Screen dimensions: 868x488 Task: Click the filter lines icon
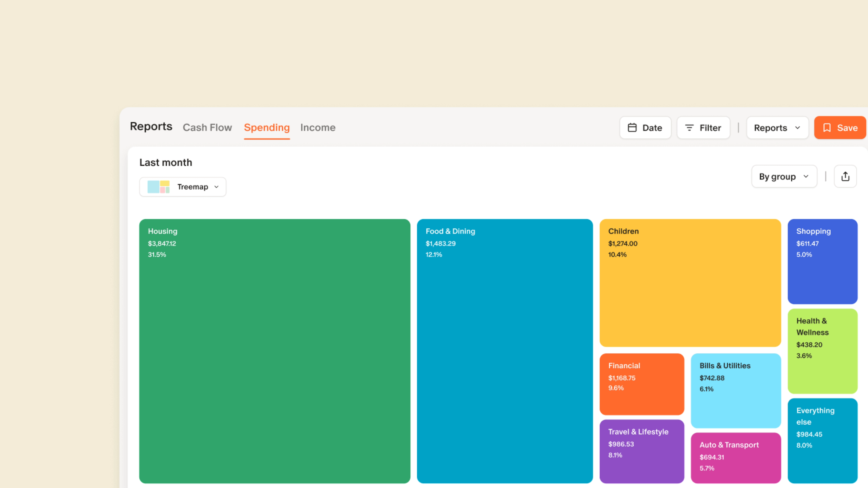[689, 128]
